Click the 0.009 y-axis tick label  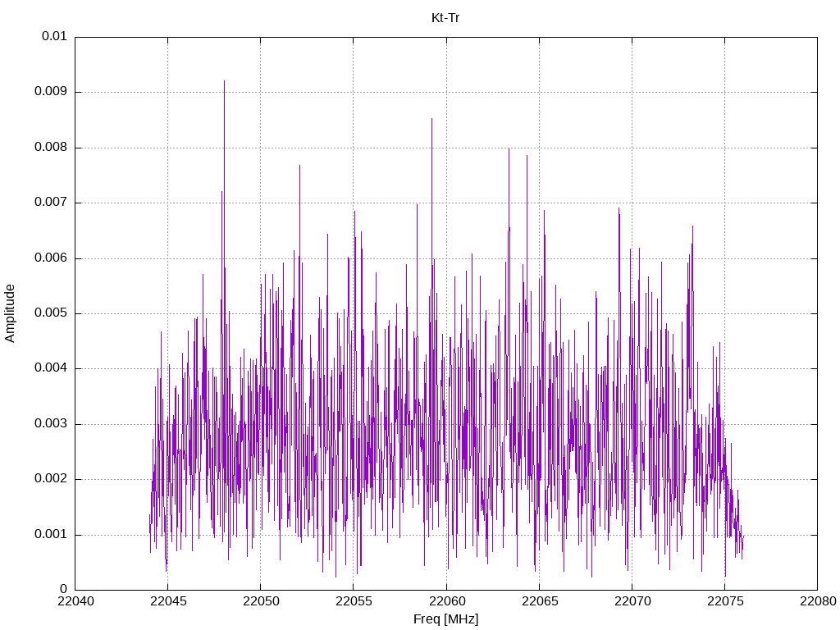[51, 92]
